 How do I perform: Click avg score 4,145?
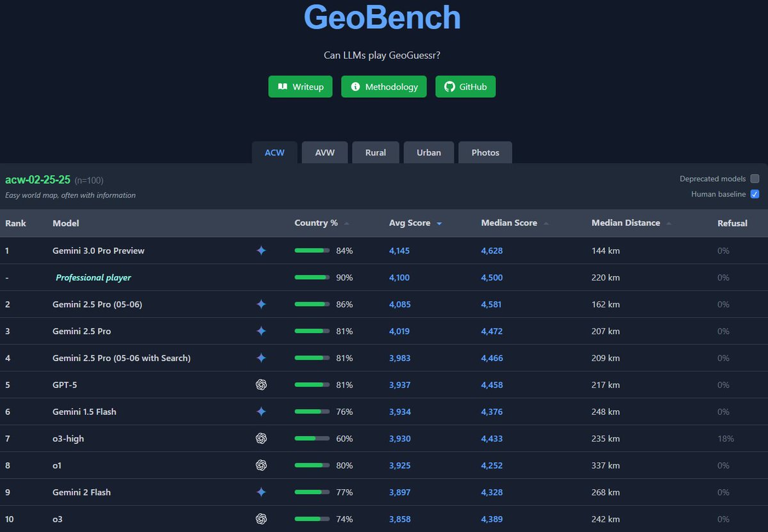tap(399, 251)
